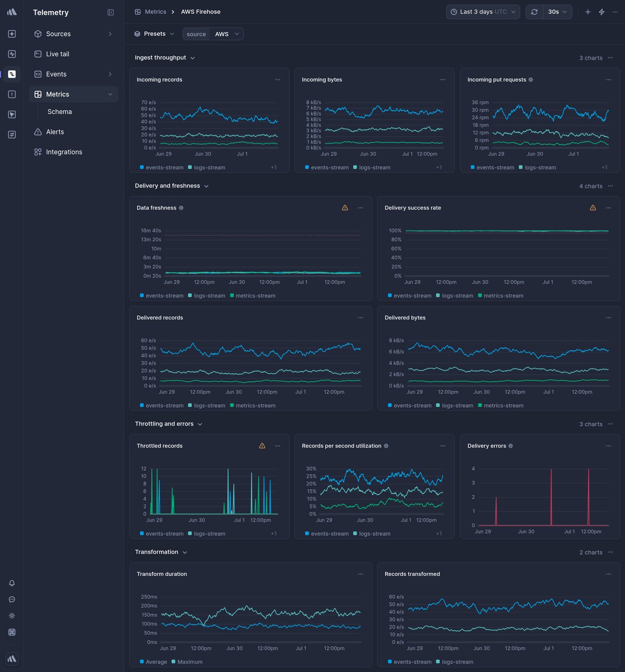
Task: Click info icon beside Delivery errors
Action: (x=511, y=446)
